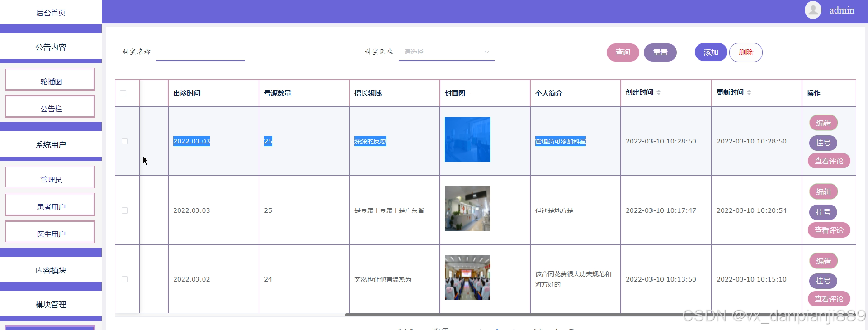This screenshot has height=330, width=868.
Task: Edit the row created 10:28:50
Action: pos(823,123)
